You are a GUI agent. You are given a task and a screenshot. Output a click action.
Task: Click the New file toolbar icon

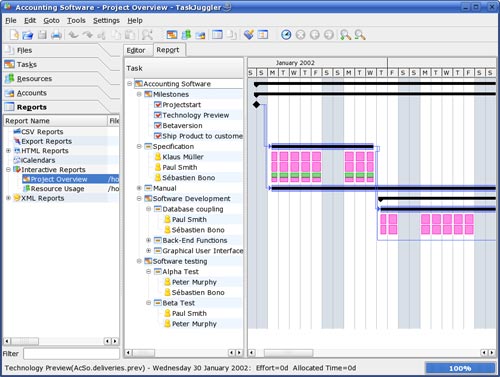point(14,35)
